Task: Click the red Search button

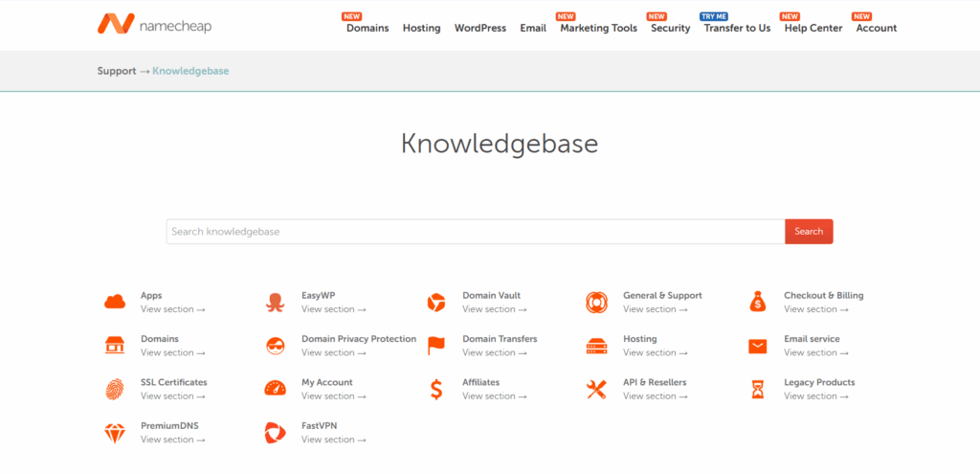Action: 809,232
